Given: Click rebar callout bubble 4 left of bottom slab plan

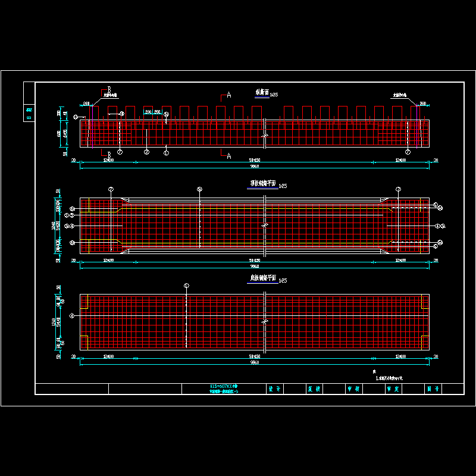Looking at the screenshot, I should coord(72,316).
